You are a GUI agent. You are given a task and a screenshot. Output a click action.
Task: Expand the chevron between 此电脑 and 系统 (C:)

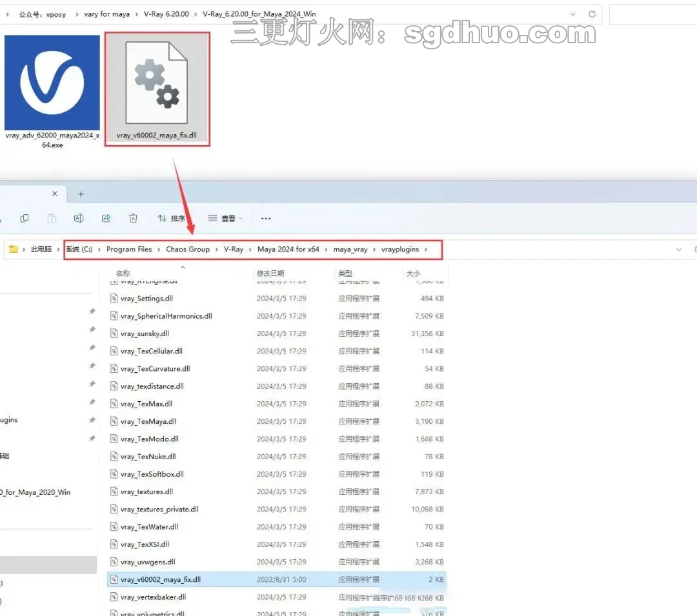pyautogui.click(x=58, y=250)
